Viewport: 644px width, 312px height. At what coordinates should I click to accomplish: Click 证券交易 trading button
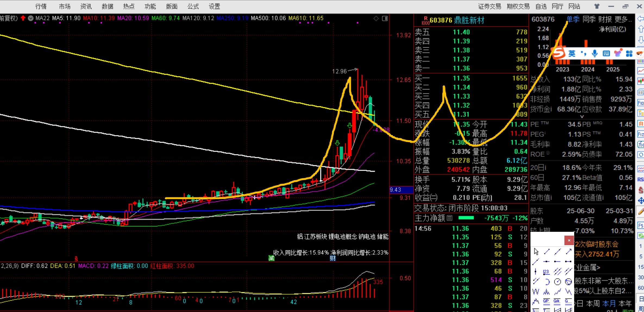pyautogui.click(x=489, y=6)
